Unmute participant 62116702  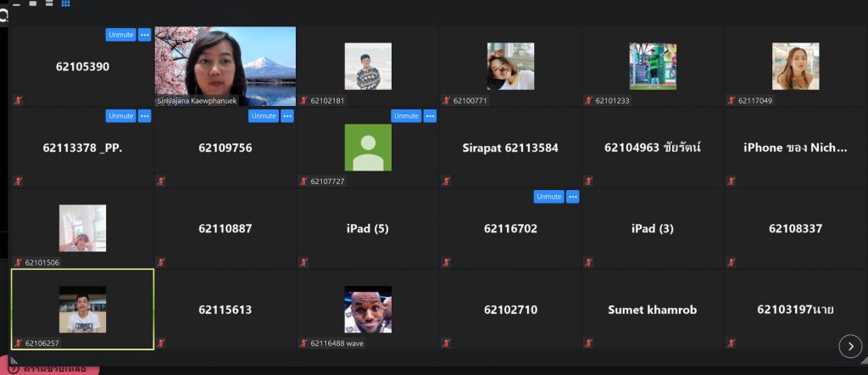548,196
